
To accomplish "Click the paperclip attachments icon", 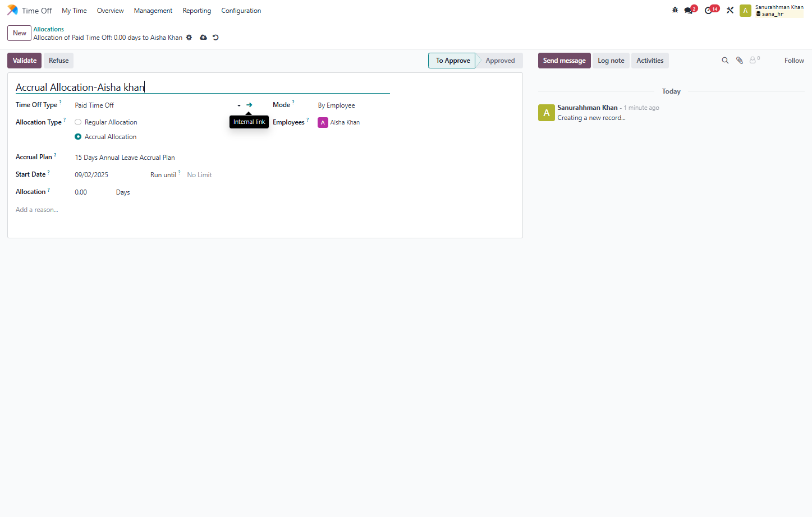I will tap(740, 61).
